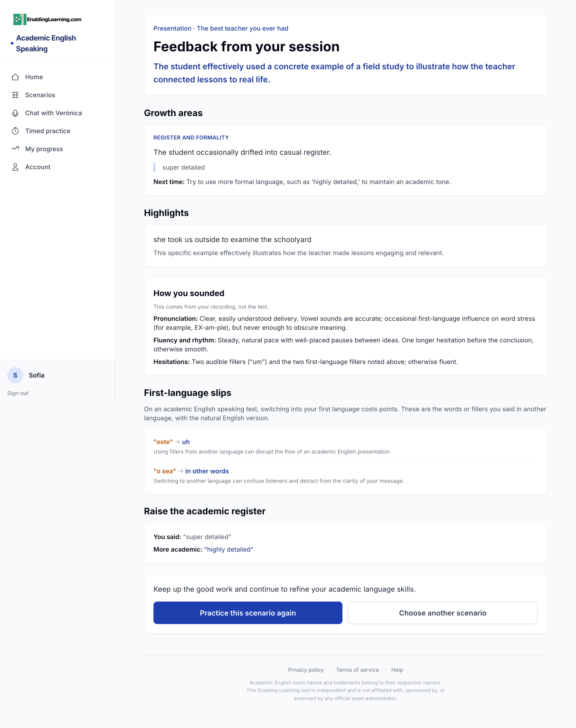The image size is (576, 728).
Task: Click the Scenarios grid icon
Action: pos(15,95)
